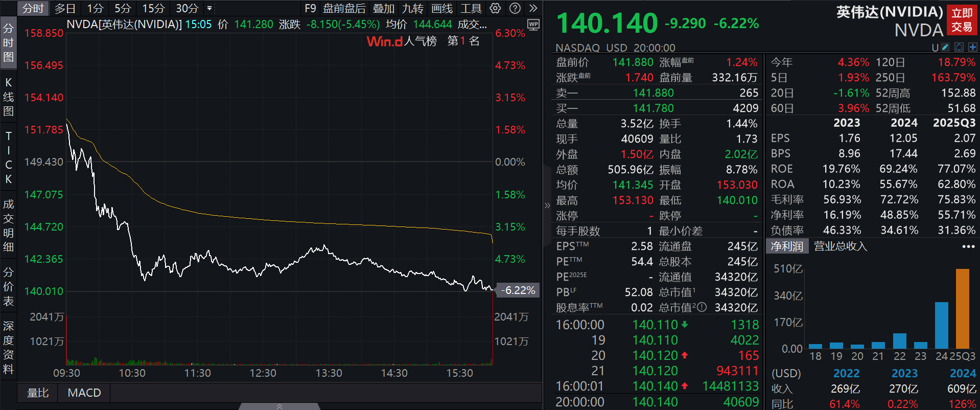
Task: Set a price alert with bell icon
Action: (x=959, y=47)
